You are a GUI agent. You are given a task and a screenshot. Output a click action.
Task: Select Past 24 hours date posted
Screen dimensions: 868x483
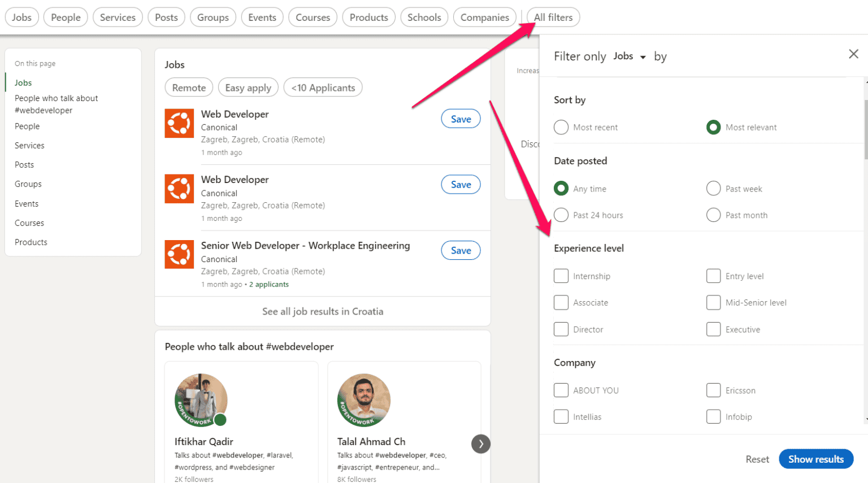click(x=561, y=215)
